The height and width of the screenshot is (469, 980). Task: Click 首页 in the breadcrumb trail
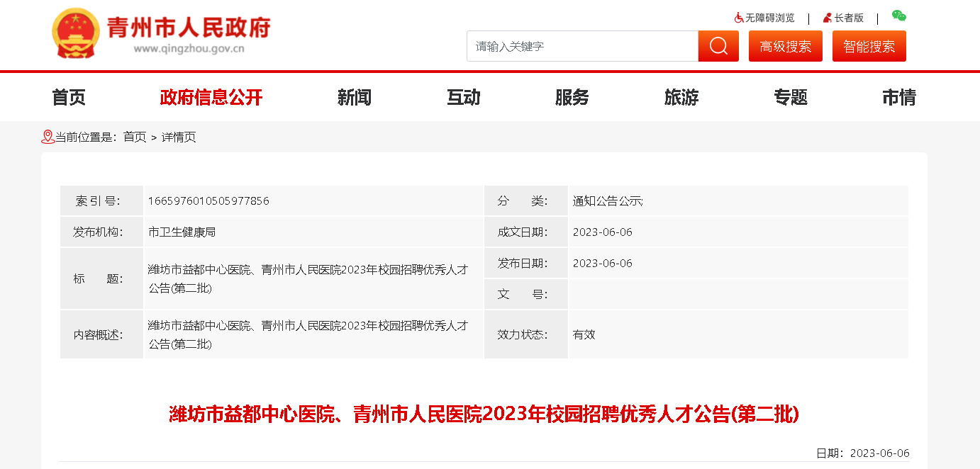135,137
